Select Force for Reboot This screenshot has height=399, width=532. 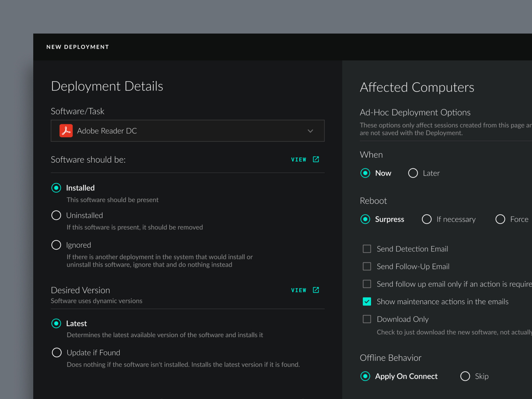click(500, 219)
